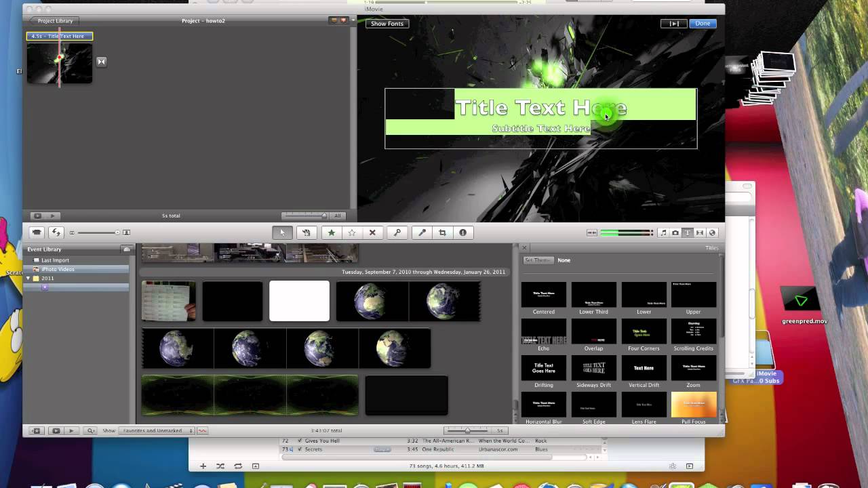868x488 pixels.
Task: Mark selection as Favorite with green star
Action: pyautogui.click(x=332, y=232)
